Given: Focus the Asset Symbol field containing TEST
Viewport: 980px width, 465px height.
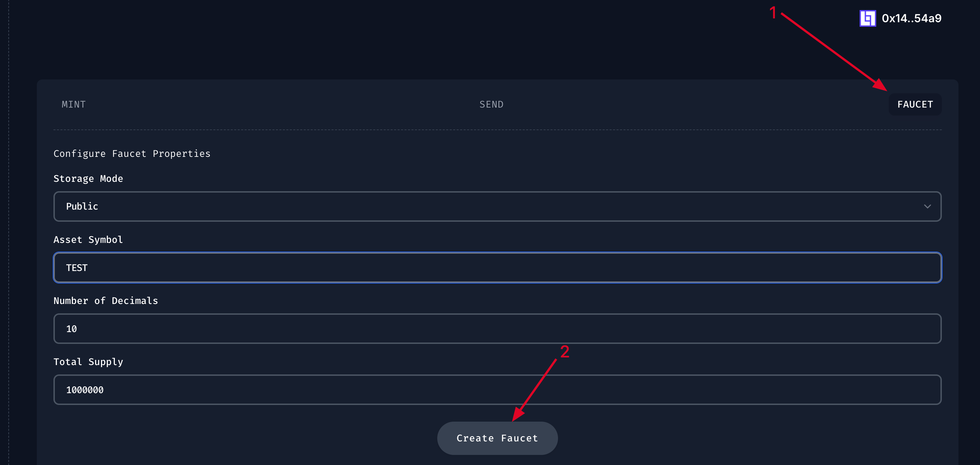Looking at the screenshot, I should [497, 268].
